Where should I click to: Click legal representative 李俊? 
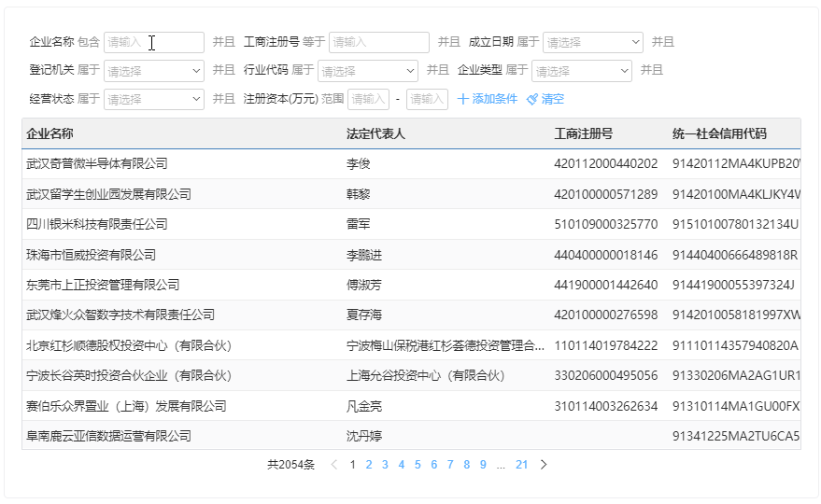tap(358, 164)
